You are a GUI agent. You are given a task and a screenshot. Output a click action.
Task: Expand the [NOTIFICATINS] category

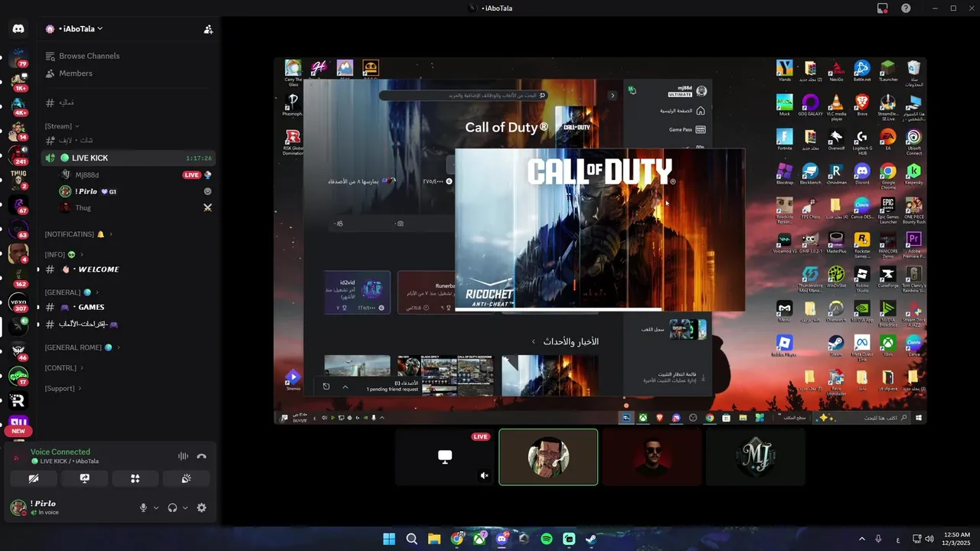click(x=79, y=234)
